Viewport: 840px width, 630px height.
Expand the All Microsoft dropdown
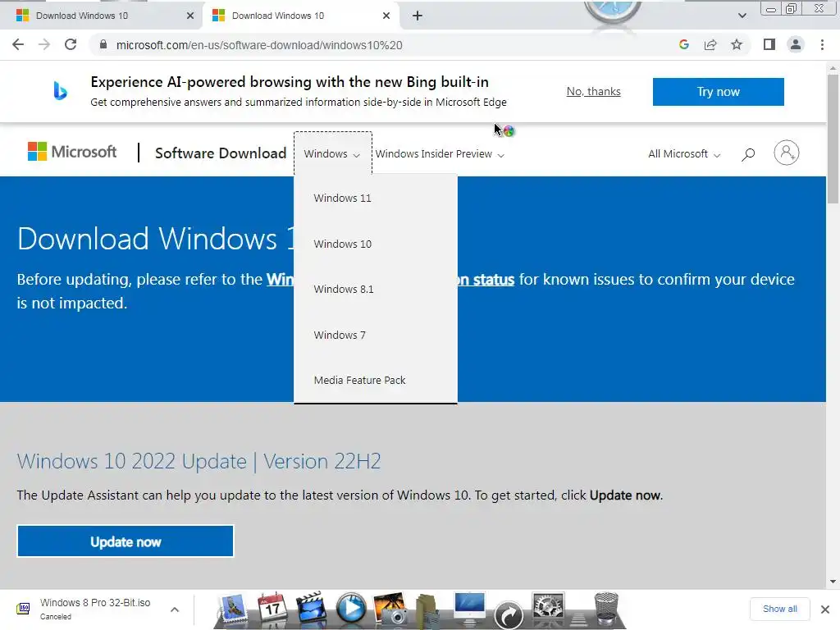[683, 154]
